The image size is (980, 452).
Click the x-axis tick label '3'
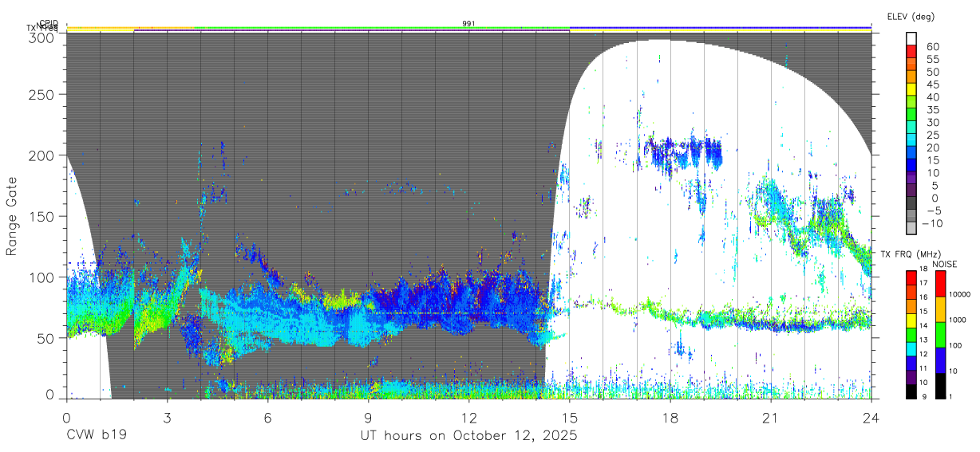point(167,418)
